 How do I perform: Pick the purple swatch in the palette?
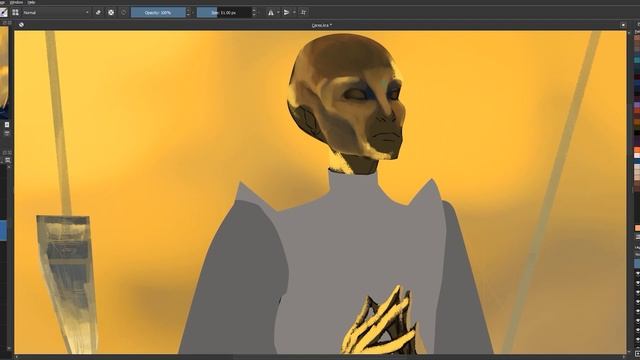click(637, 105)
